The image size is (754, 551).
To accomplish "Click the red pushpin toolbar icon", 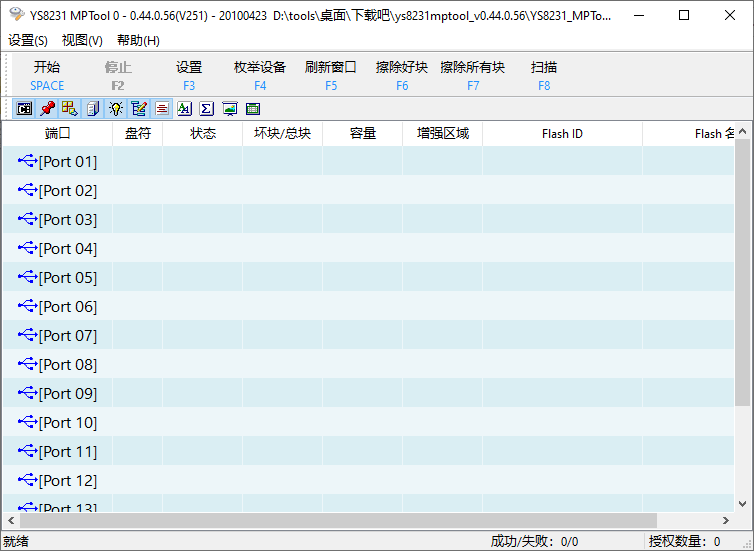I will (47, 109).
